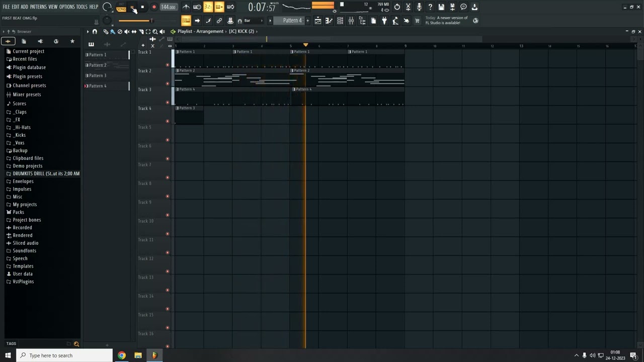Open the OPTIONS menu
The image size is (644, 362).
(67, 7)
